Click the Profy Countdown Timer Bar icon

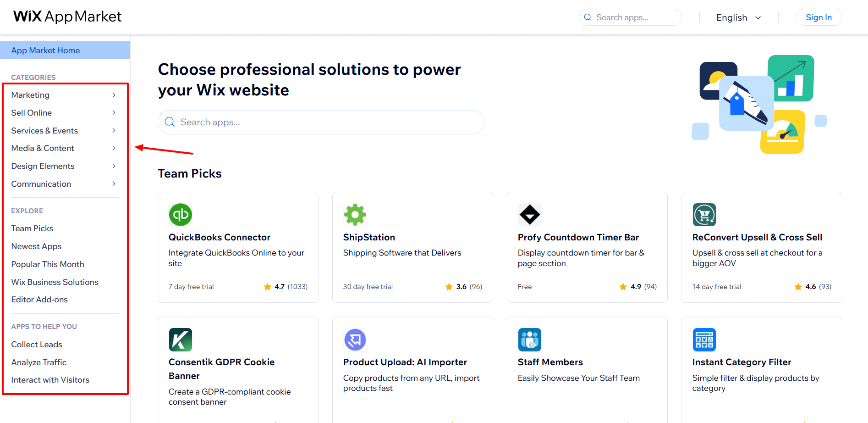tap(530, 215)
